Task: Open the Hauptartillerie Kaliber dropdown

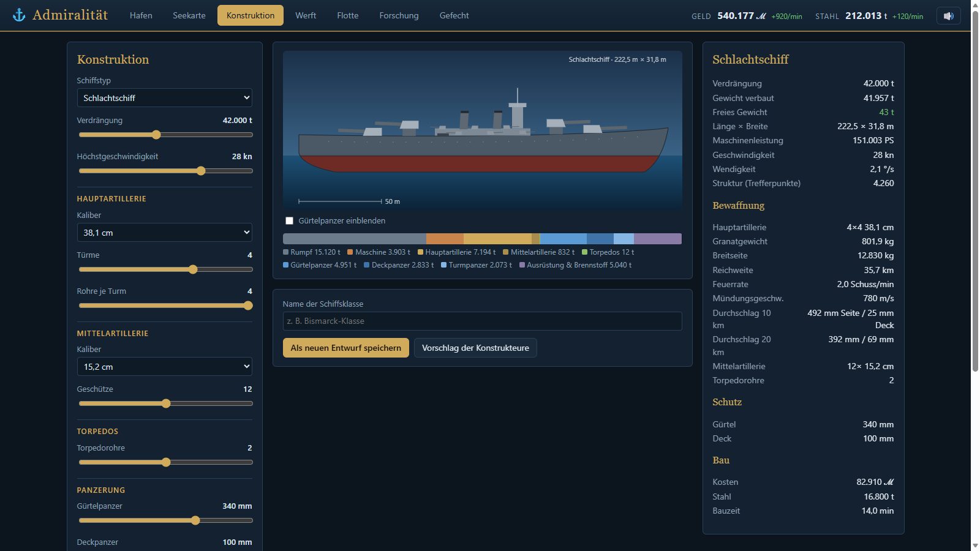Action: [164, 233]
